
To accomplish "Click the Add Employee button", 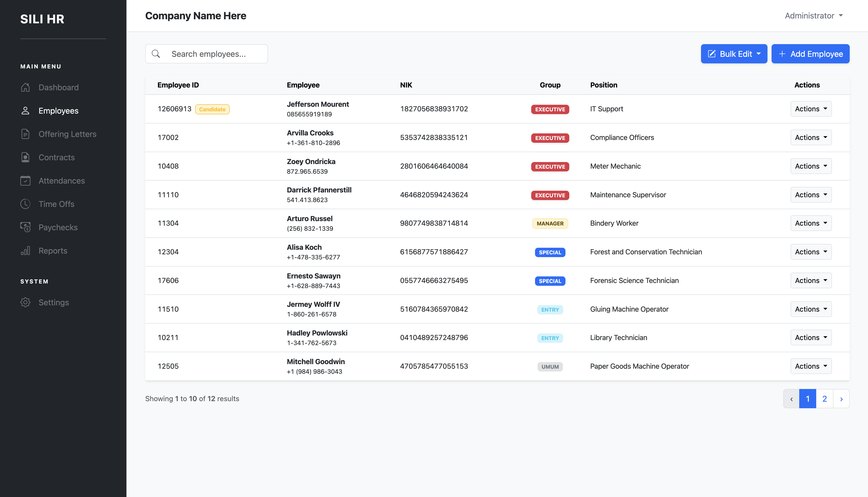I will click(810, 54).
